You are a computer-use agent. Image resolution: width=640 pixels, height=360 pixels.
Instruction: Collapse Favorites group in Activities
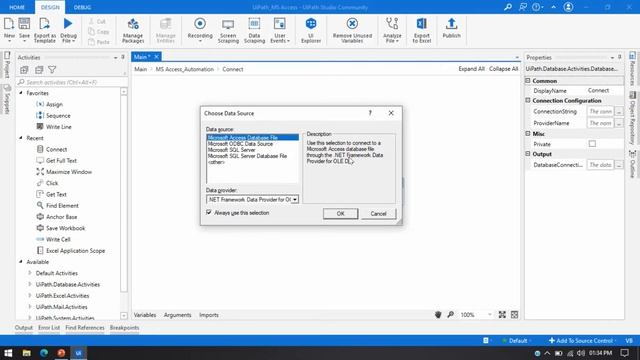point(21,93)
